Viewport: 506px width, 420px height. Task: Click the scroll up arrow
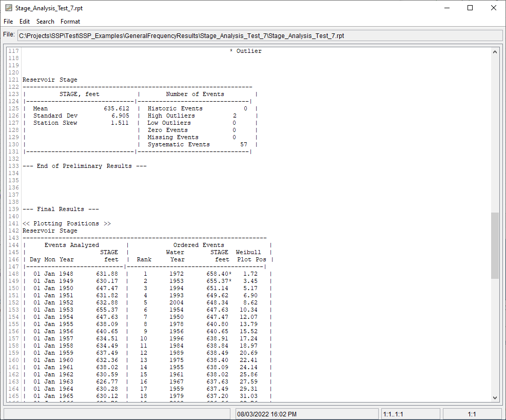tap(495, 52)
